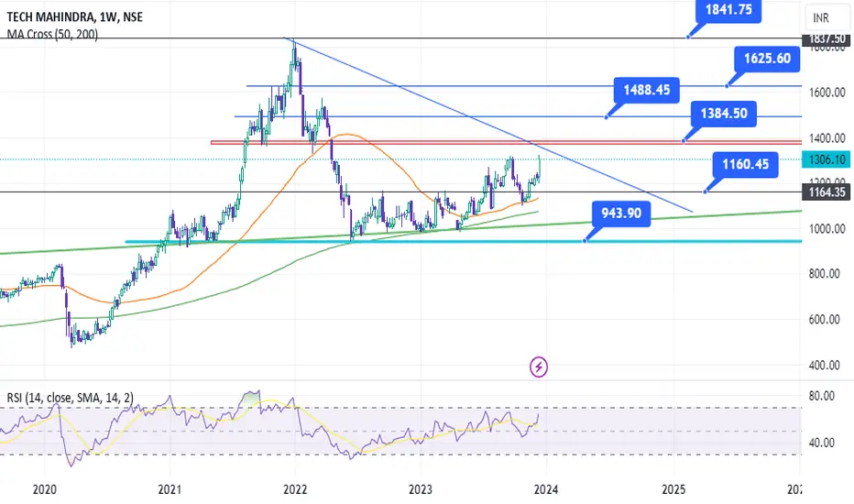The height and width of the screenshot is (504, 854).
Task: Click the 2025 label on time axis
Action: coord(673,490)
